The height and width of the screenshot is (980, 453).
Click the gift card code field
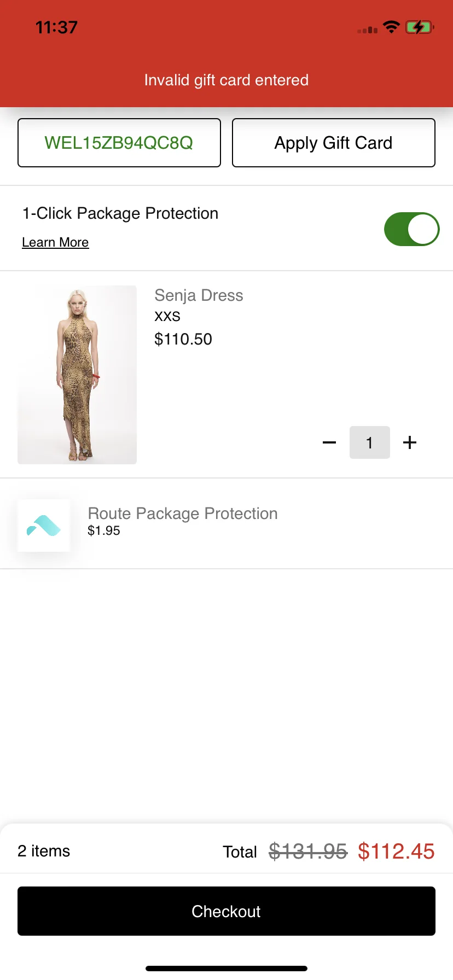point(119,143)
